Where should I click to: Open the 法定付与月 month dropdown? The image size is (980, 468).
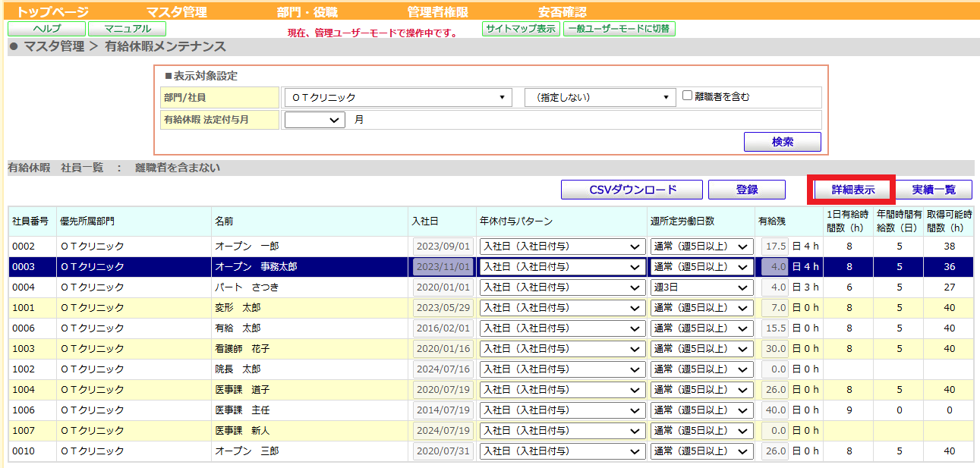[x=315, y=120]
